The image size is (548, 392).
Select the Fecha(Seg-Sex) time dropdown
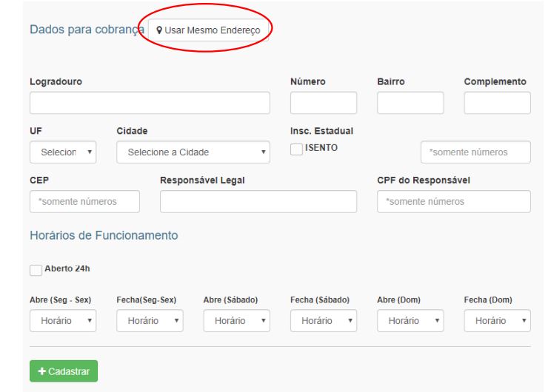(150, 321)
